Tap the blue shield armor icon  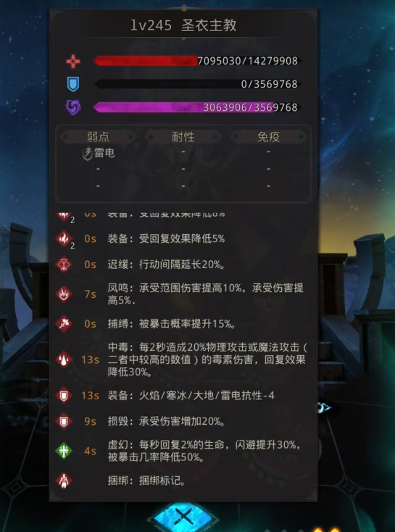tap(73, 84)
